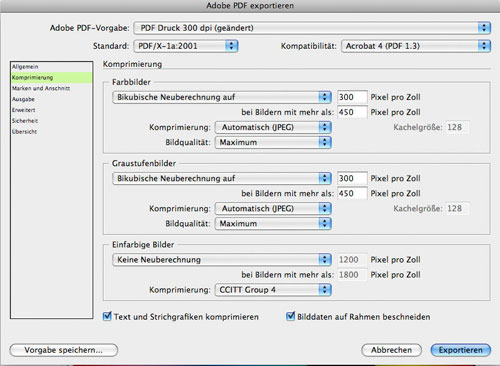Open Farbbilder Bikubische Neuberechnung dropdown
The height and width of the screenshot is (366, 500).
222,97
